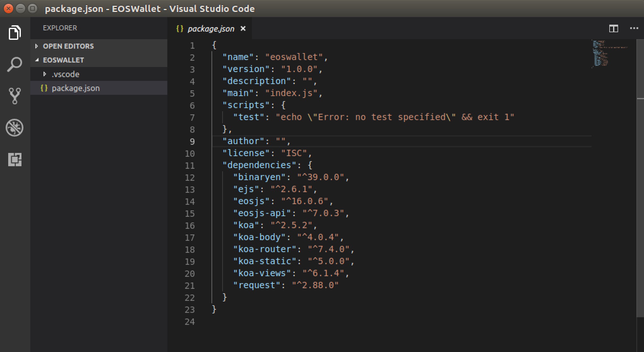Click the "koa-body" dependency name
Viewport: 644px width, 352px height.
(x=259, y=237)
